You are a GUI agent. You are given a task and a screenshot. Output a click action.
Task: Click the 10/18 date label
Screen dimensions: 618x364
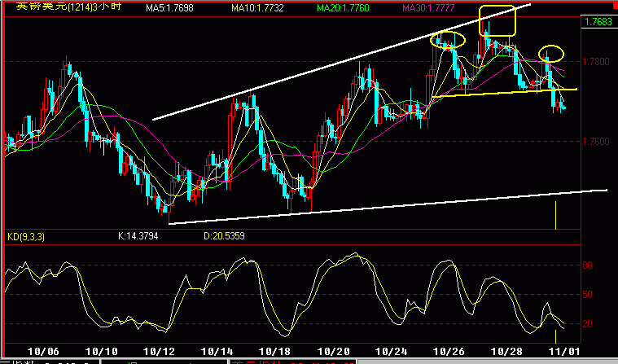(x=274, y=351)
